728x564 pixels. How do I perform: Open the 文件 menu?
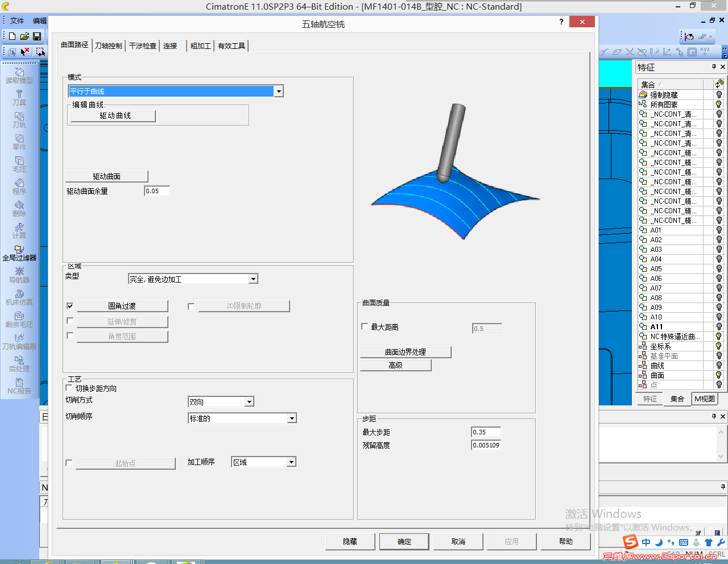17,21
